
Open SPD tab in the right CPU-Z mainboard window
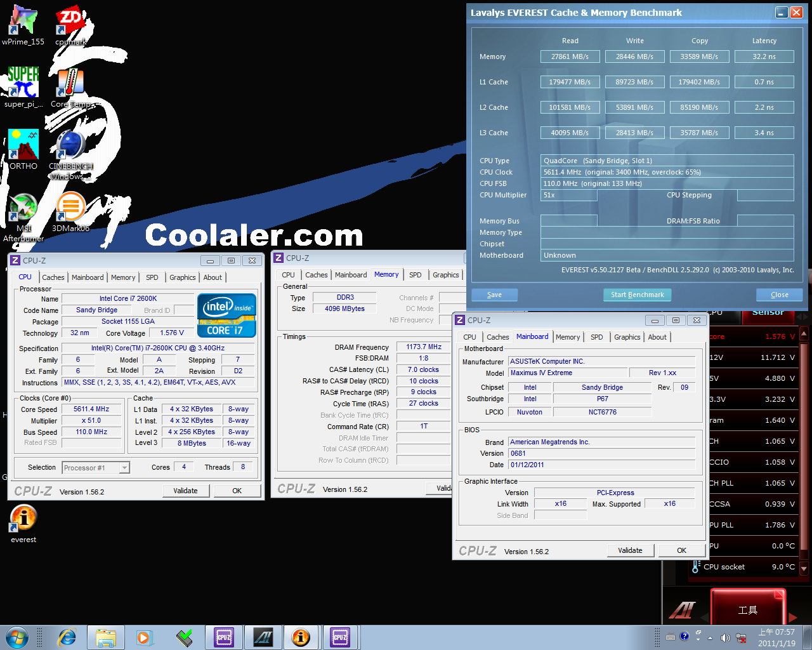pyautogui.click(x=597, y=337)
